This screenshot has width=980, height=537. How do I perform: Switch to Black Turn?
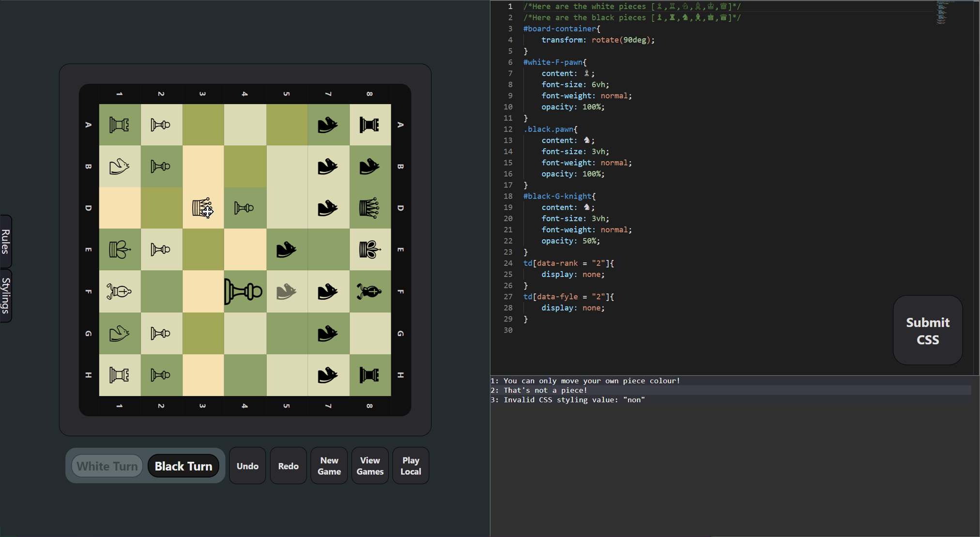184,466
